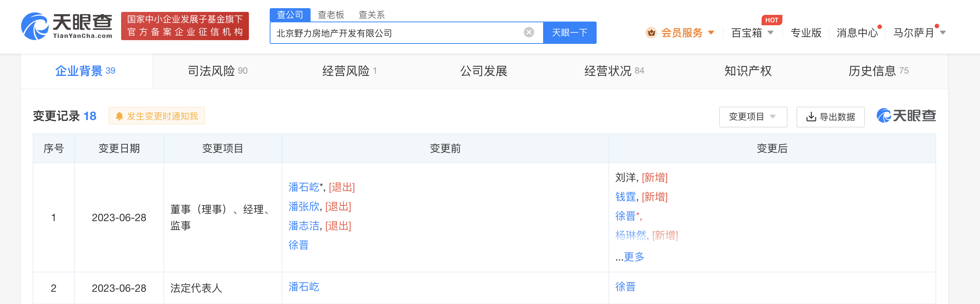Click 刘洋 name in 变更后

coord(626,177)
